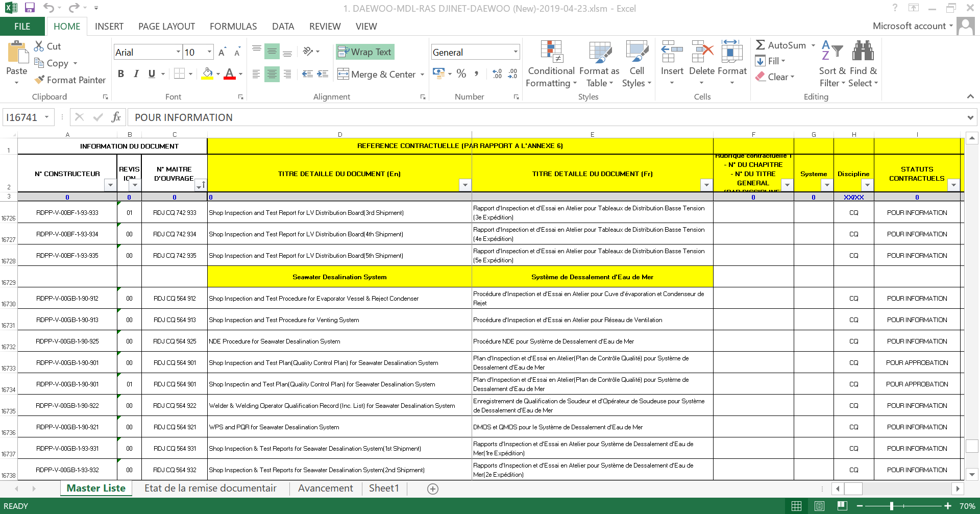980x514 pixels.
Task: Open Sort & Filter options
Action: (832, 64)
